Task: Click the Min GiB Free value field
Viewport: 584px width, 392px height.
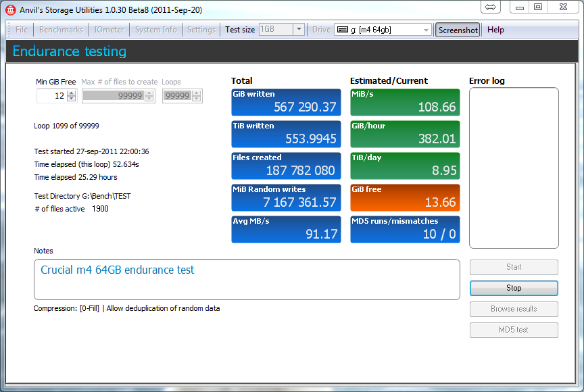Action: (52, 96)
